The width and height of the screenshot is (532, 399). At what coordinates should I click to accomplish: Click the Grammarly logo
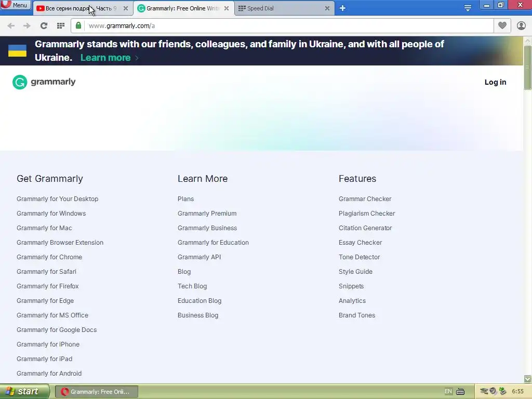(44, 82)
